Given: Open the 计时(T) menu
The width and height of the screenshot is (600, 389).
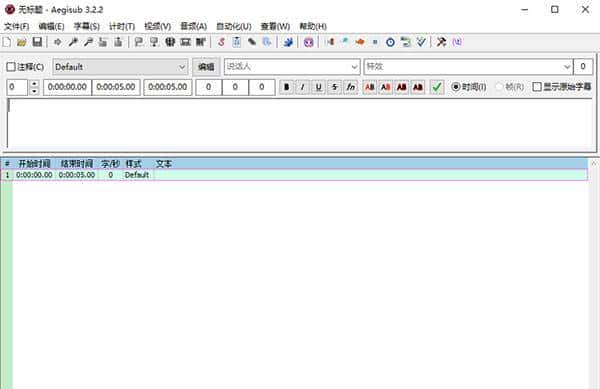Looking at the screenshot, I should point(122,26).
